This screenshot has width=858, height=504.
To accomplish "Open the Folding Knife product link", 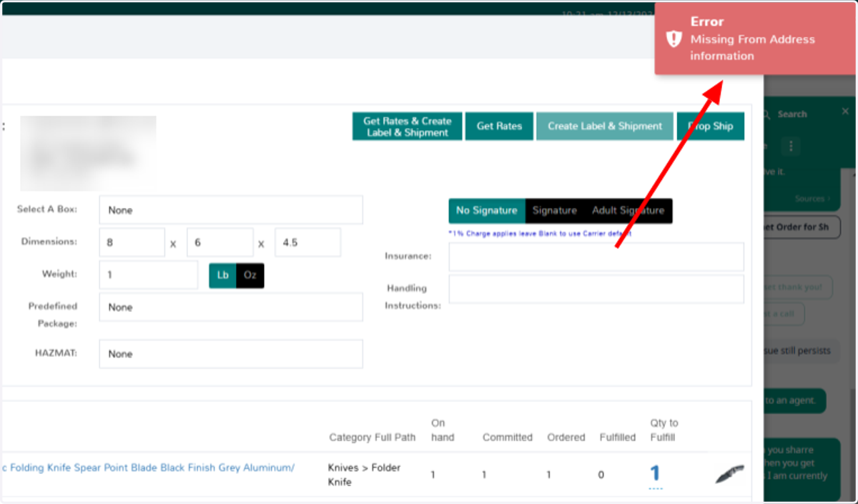I will pyautogui.click(x=147, y=468).
